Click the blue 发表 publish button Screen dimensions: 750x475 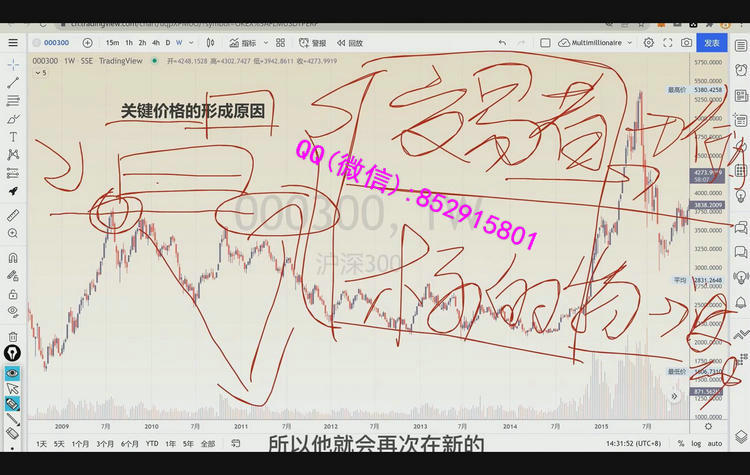711,43
